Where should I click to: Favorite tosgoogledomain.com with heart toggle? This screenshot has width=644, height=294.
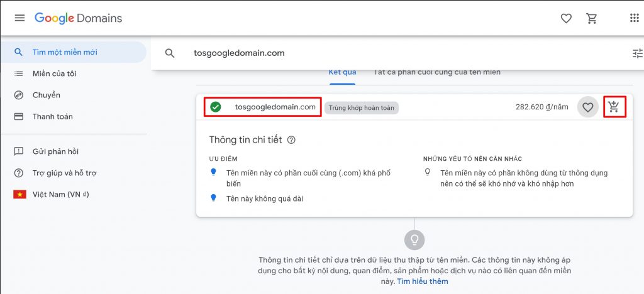[587, 107]
